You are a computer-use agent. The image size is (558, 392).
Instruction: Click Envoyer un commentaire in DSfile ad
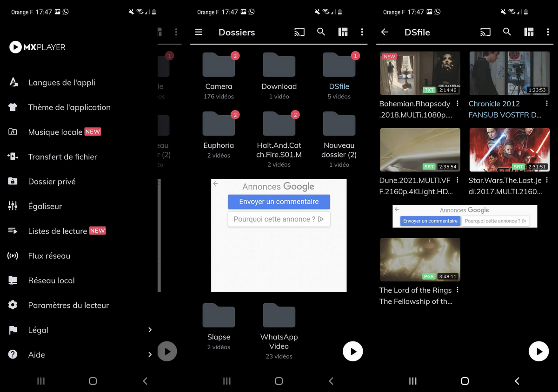pyautogui.click(x=430, y=221)
